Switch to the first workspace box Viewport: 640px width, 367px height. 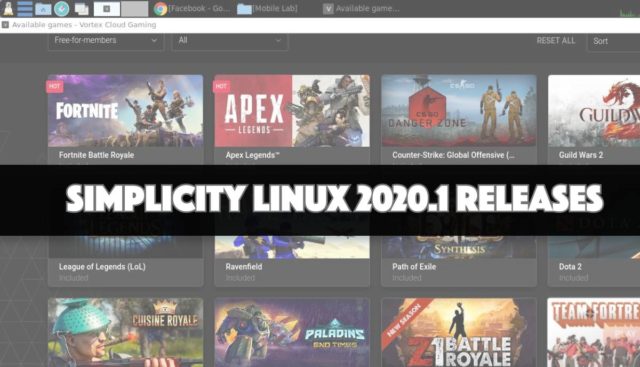(x=107, y=9)
